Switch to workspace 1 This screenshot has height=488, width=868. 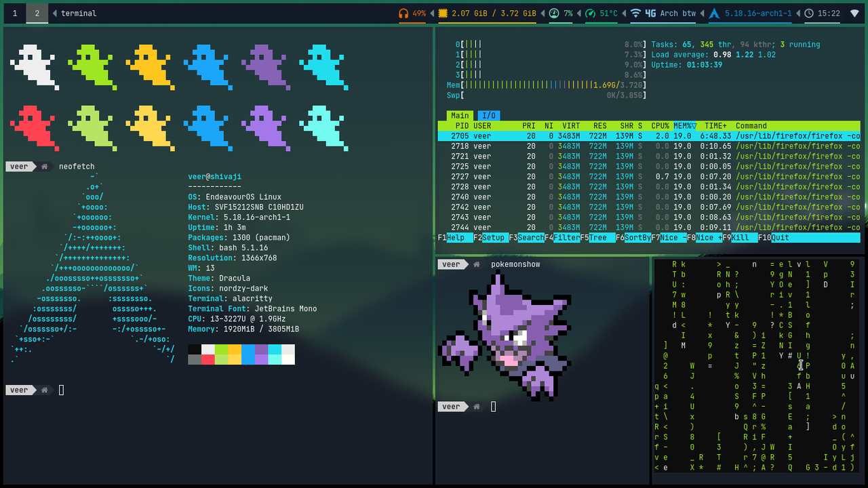click(x=15, y=14)
